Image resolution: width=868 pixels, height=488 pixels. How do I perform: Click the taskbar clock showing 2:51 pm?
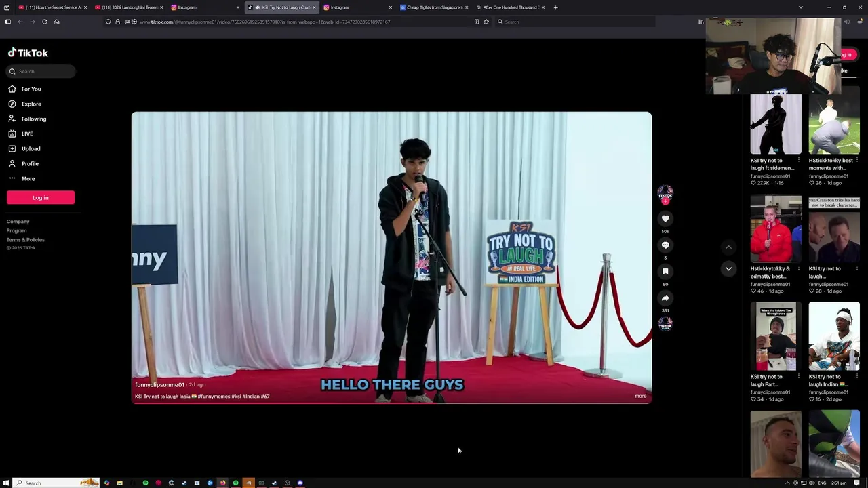tap(839, 483)
